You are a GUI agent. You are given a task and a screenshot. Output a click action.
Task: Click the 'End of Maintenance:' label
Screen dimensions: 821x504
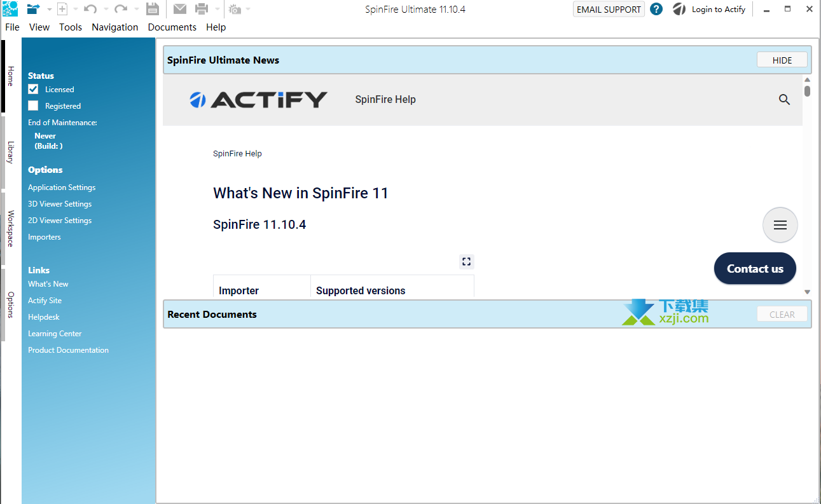click(x=62, y=123)
